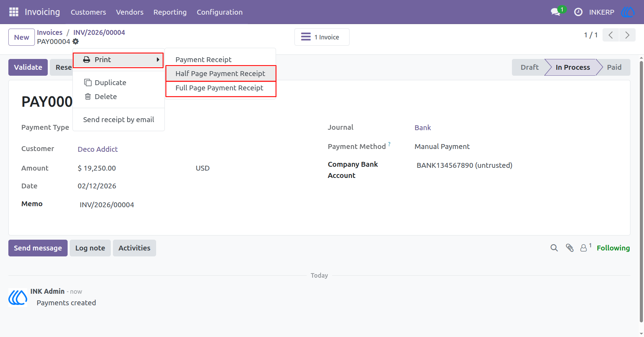
Task: Go to Invoices breadcrumb
Action: click(50, 32)
